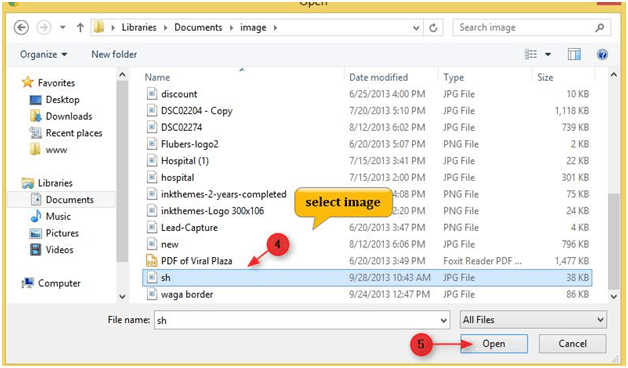Open the Videos library
The height and width of the screenshot is (368, 628).
(x=59, y=250)
